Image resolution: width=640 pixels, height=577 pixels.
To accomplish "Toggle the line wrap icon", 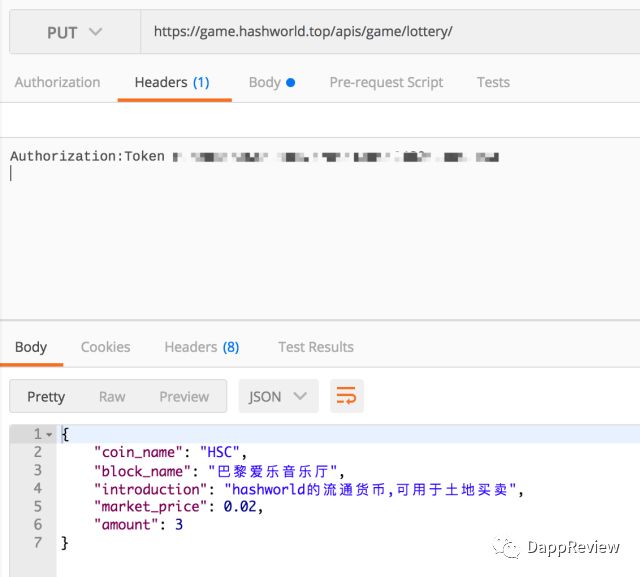I will pyautogui.click(x=347, y=396).
